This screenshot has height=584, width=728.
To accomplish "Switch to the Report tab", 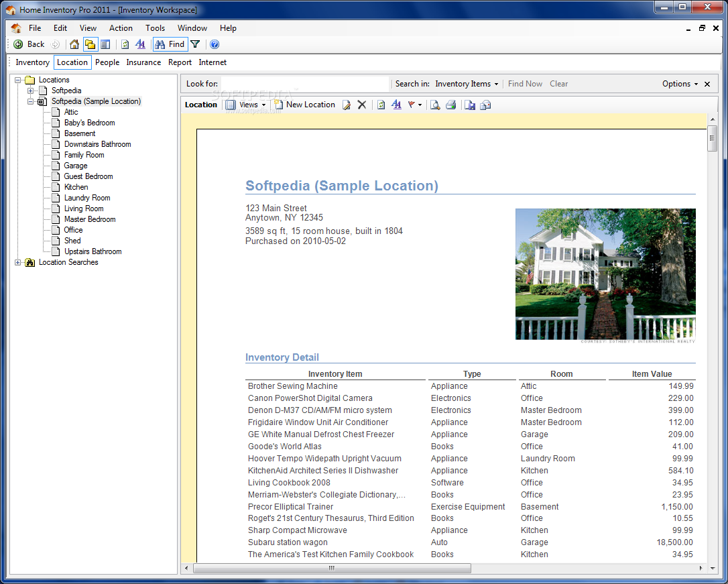I will click(x=180, y=62).
